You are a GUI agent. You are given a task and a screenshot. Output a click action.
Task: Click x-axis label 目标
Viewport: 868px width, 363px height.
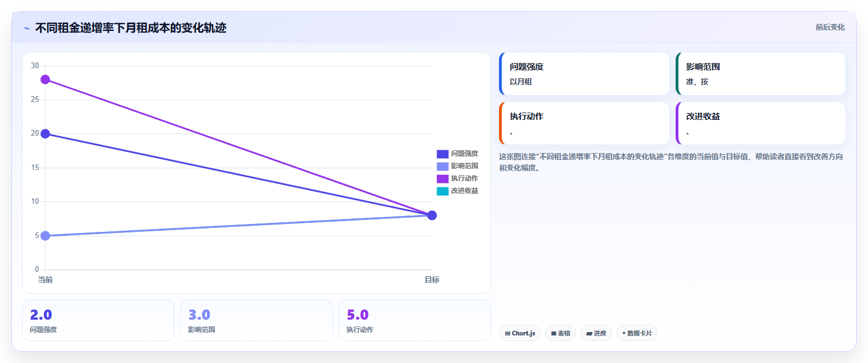[x=431, y=280]
